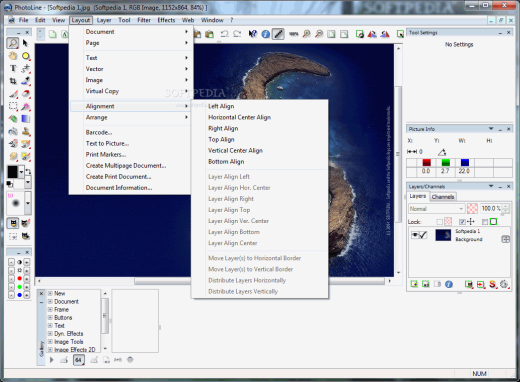Expand the New node in the Gallery tree

pos(50,293)
